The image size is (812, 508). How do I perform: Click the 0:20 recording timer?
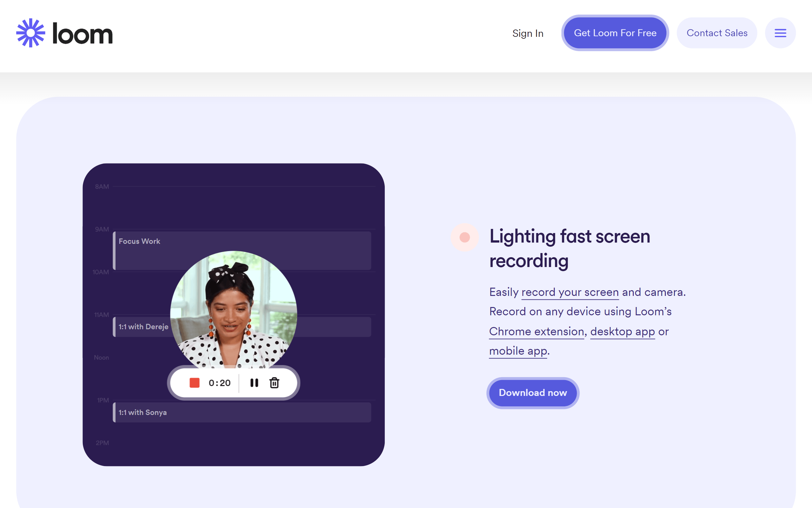[219, 383]
